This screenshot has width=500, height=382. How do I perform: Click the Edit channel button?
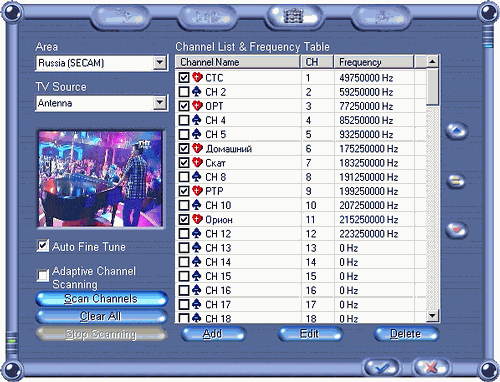tap(310, 334)
